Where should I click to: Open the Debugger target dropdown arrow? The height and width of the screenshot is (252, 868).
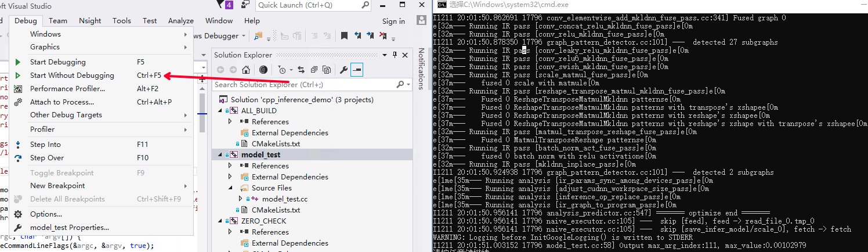(x=244, y=36)
